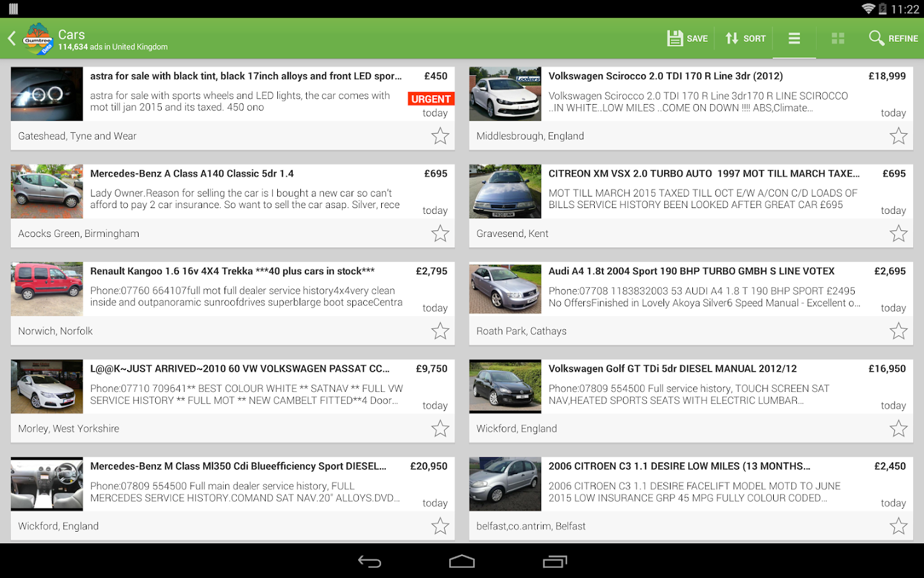View the Mercedes M Class interior photo
The width and height of the screenshot is (924, 578).
[47, 484]
